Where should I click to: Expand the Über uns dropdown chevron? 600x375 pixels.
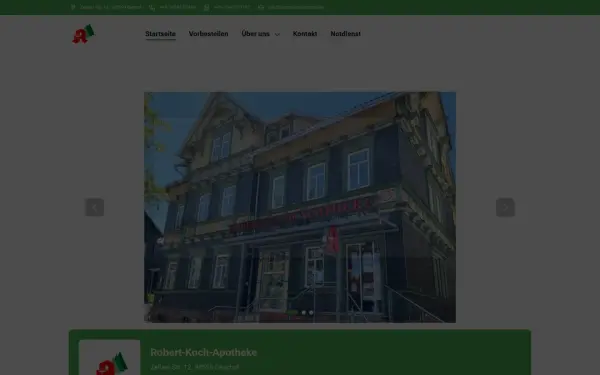[x=277, y=34]
